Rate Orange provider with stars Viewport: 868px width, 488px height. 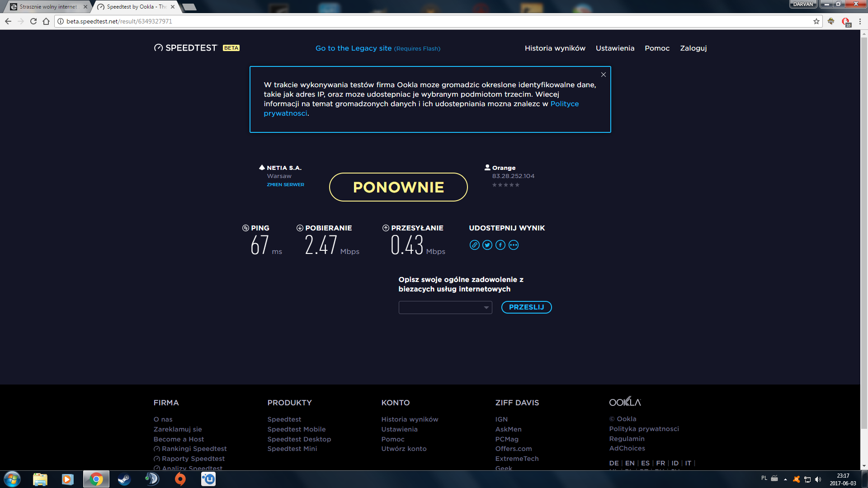point(506,185)
